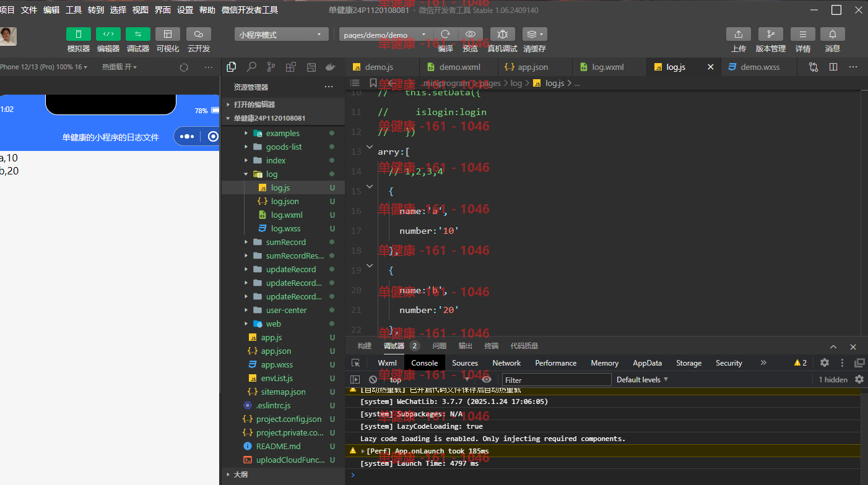The height and width of the screenshot is (485, 868).
Task: Open the Search icon in sidebar
Action: (x=251, y=67)
